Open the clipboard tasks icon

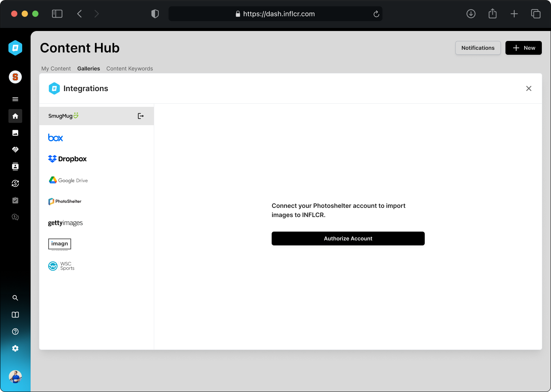(x=15, y=200)
